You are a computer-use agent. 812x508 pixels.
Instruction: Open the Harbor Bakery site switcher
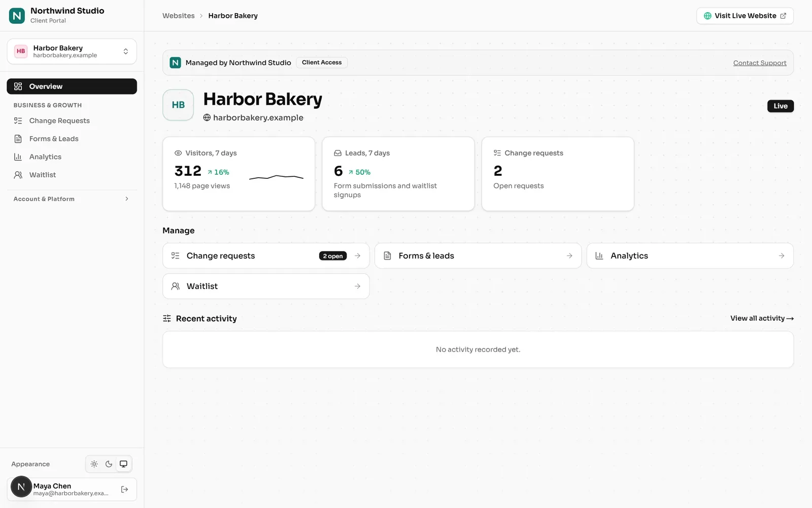pos(72,51)
